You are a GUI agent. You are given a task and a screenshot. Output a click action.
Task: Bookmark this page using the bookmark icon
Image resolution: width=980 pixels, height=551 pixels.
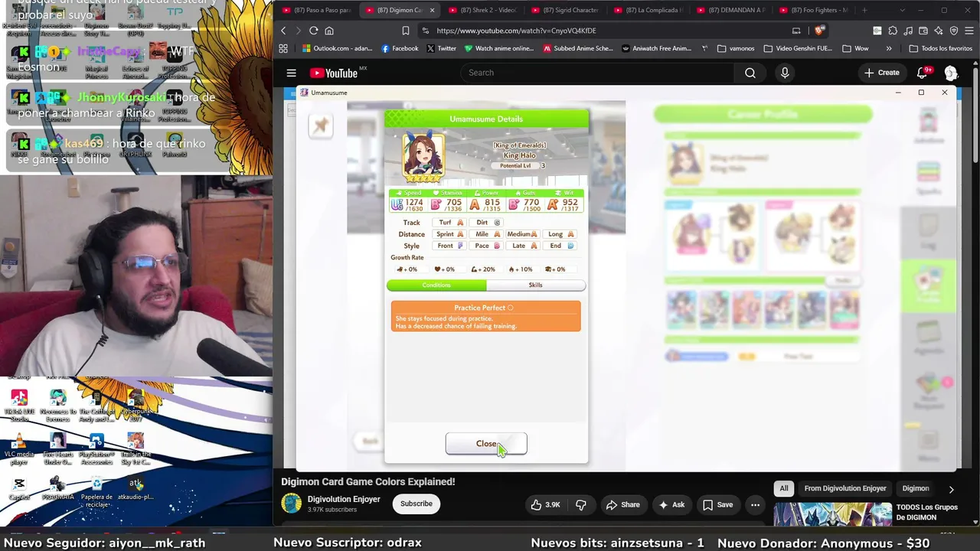405,31
